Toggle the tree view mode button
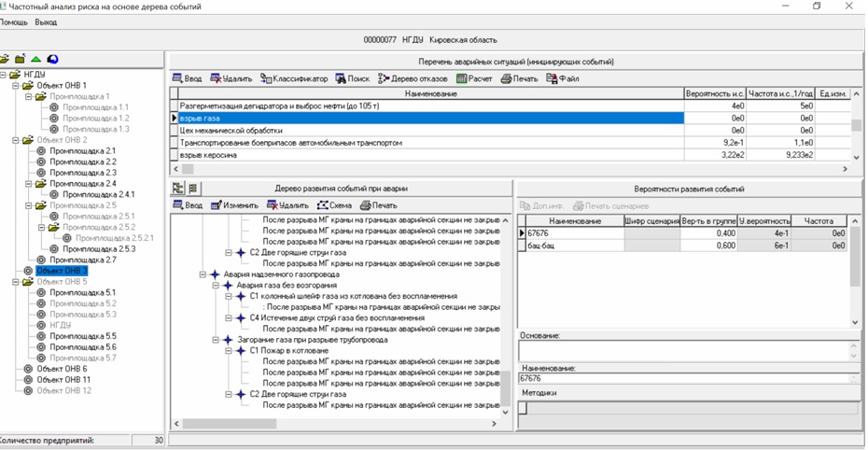The image size is (868, 450). pyautogui.click(x=178, y=188)
